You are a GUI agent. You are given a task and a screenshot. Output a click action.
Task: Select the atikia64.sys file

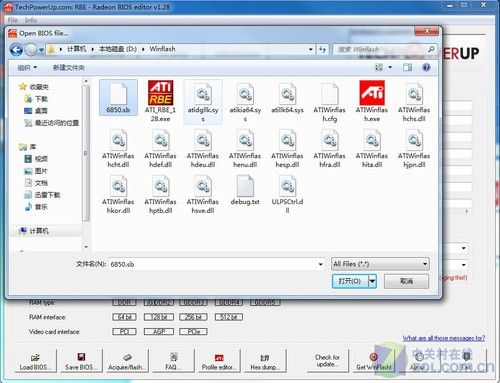coord(245,101)
